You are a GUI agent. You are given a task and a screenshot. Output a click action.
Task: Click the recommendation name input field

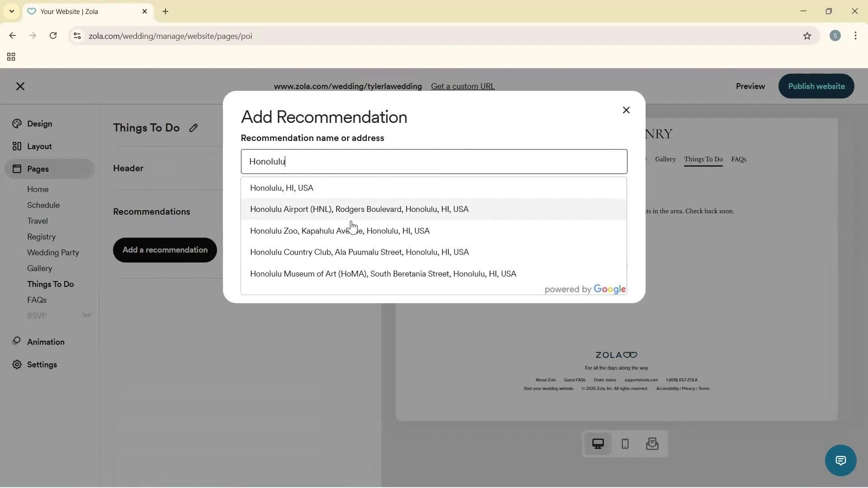(434, 161)
